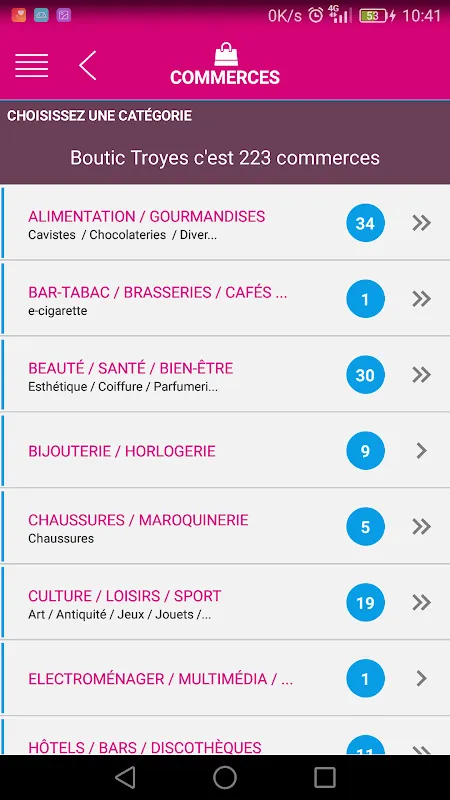Select Chaussures / Maroquinerie category
This screenshot has height=800, width=450.
tap(225, 527)
